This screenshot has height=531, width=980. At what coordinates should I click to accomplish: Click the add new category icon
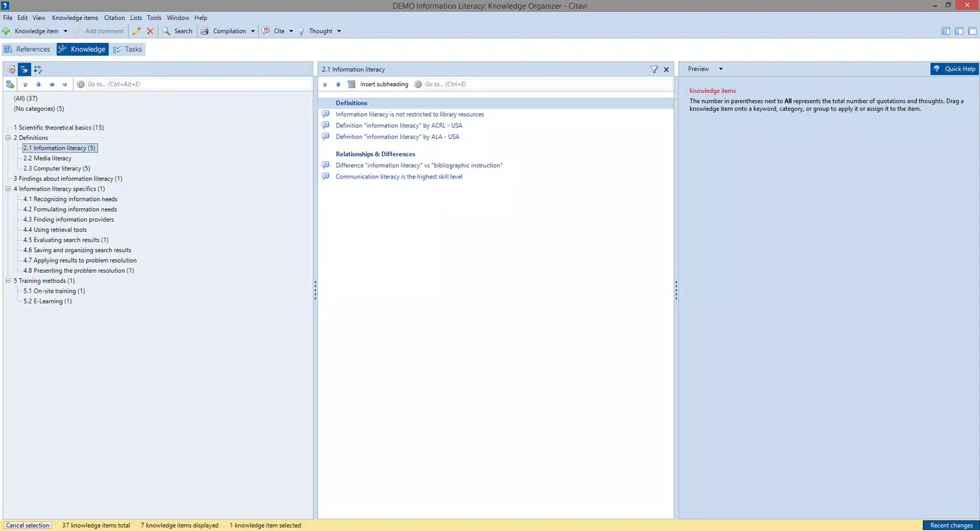10,84
